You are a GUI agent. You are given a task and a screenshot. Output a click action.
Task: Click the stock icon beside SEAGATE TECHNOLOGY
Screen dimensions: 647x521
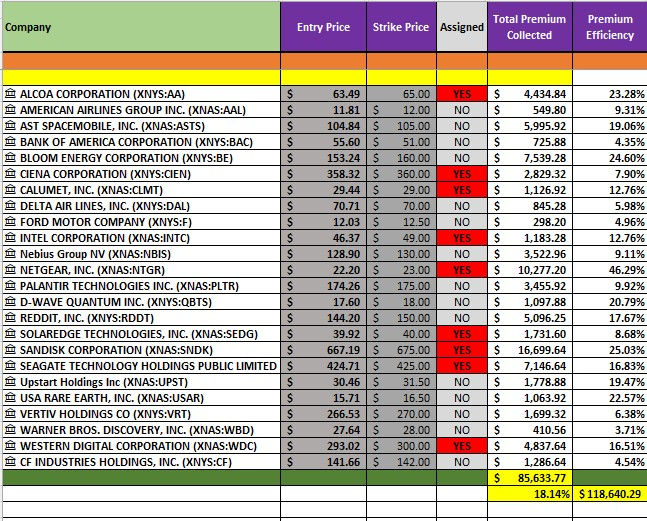coord(10,365)
